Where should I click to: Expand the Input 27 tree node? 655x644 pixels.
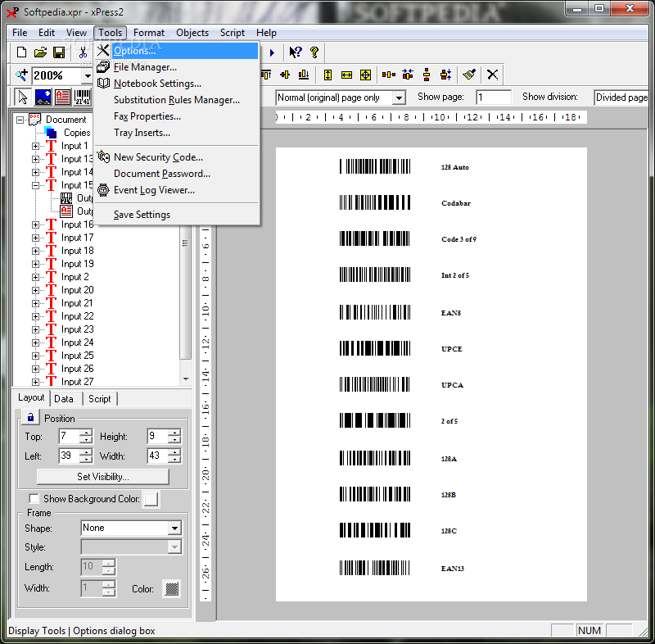[x=35, y=382]
